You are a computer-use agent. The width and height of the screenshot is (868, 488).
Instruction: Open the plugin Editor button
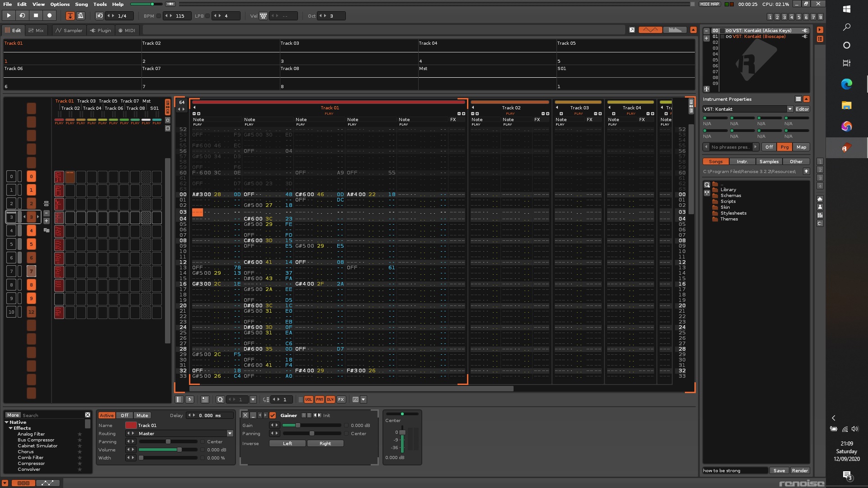[x=802, y=109]
